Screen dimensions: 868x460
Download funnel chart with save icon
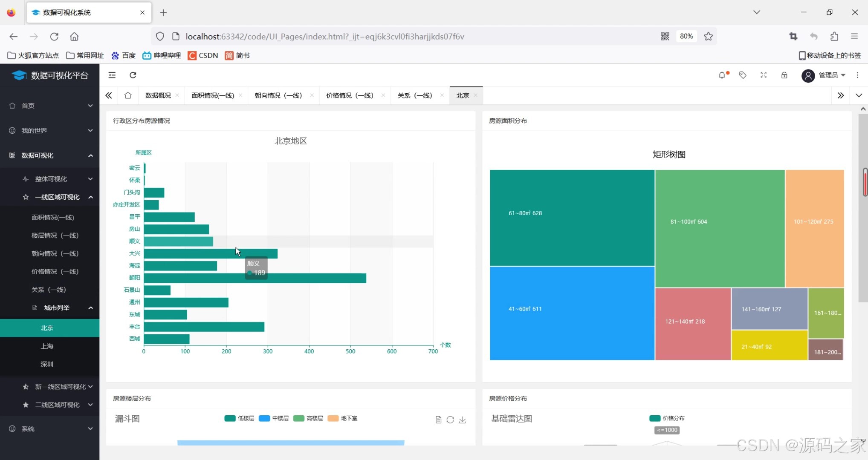(463, 420)
